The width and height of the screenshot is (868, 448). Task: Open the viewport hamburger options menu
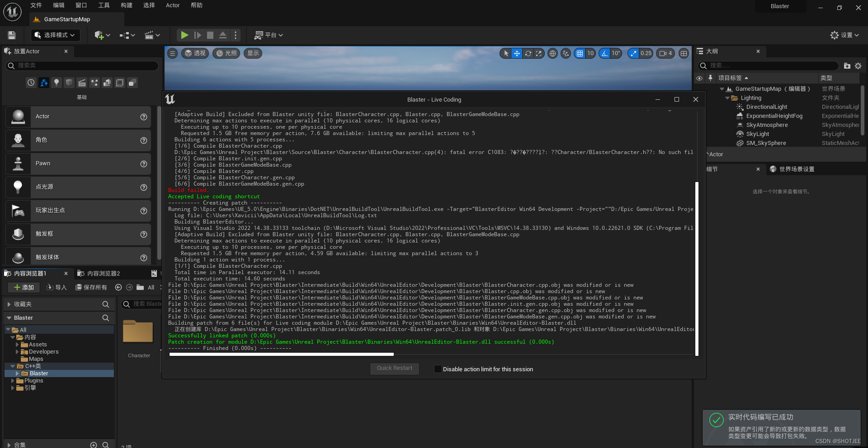(x=172, y=53)
